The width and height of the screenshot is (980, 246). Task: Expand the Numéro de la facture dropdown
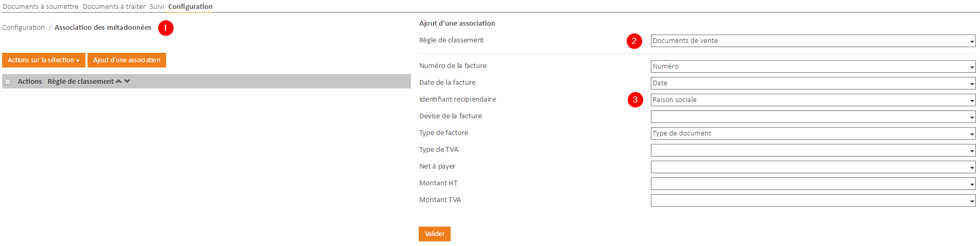point(813,66)
